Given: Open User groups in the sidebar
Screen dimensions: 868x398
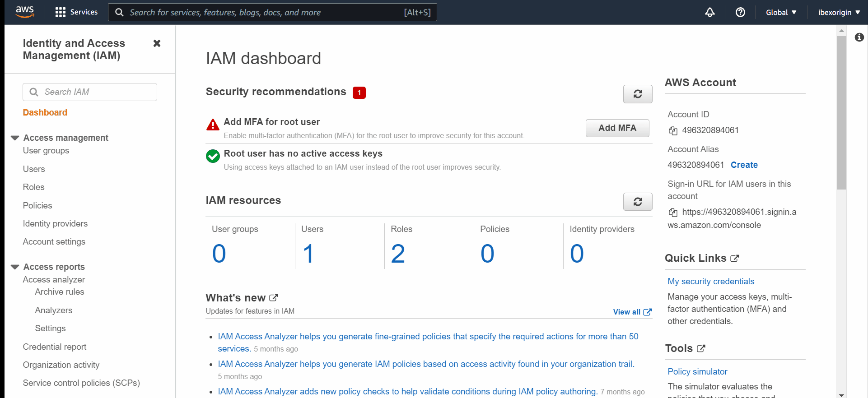Looking at the screenshot, I should click(46, 150).
